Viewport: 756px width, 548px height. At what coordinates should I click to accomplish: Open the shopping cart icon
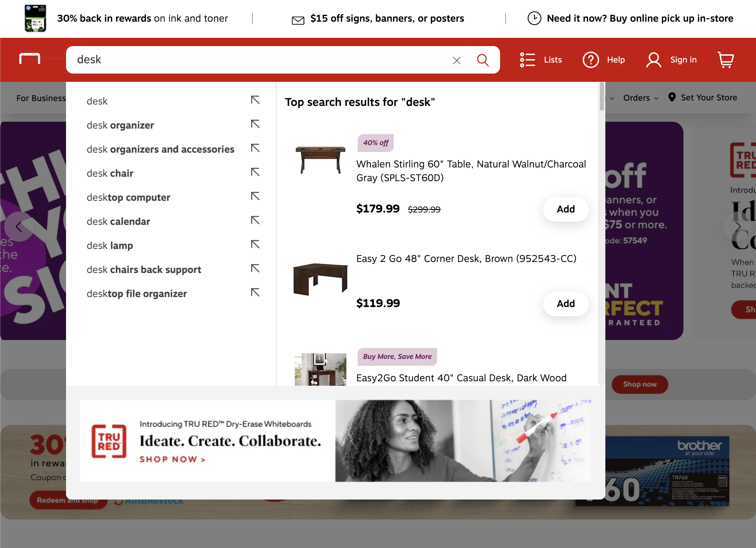[726, 60]
